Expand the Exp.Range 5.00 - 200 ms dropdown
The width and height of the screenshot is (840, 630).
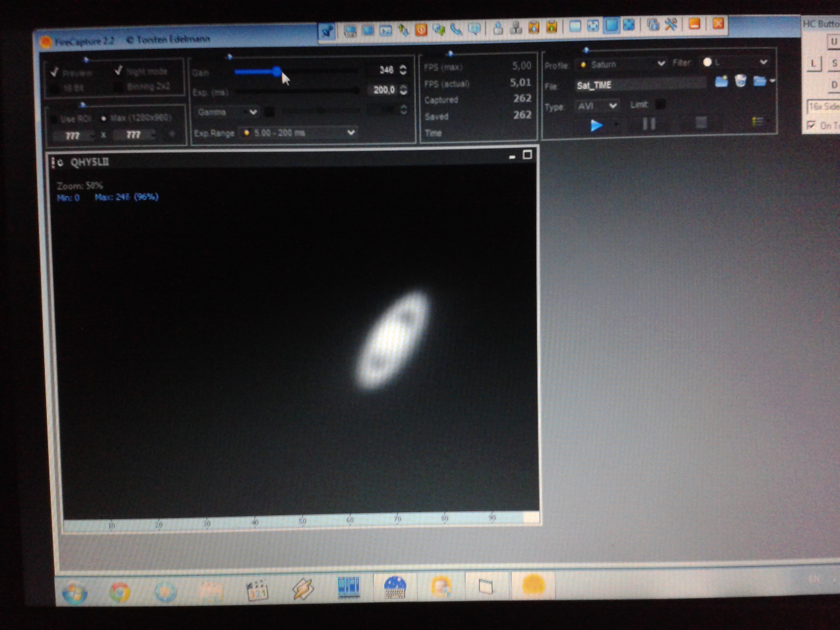click(351, 133)
